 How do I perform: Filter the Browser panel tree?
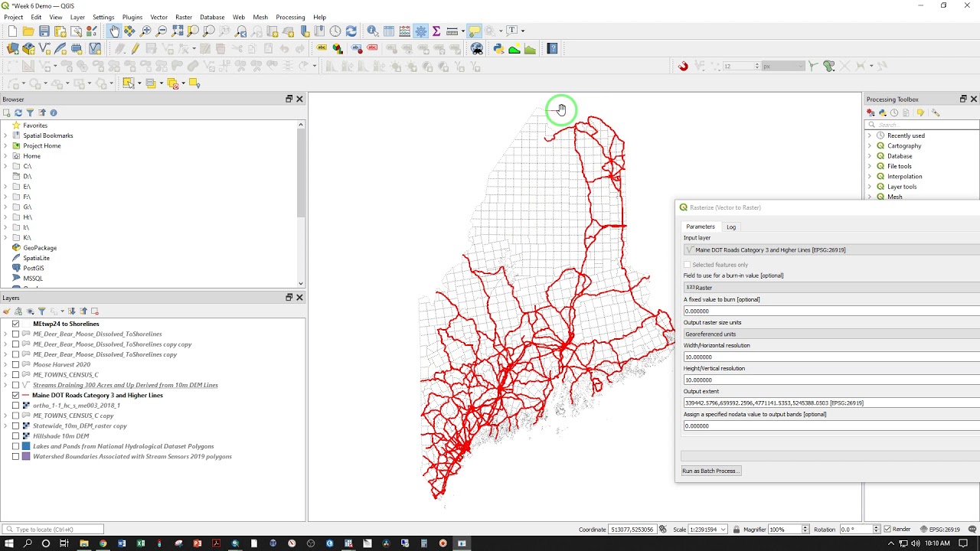30,112
